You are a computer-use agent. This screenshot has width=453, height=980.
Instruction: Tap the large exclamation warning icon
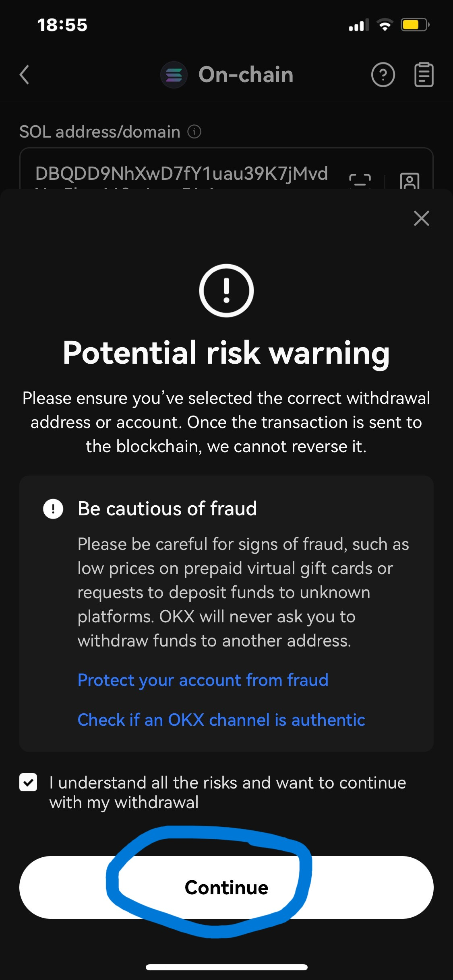click(x=226, y=290)
